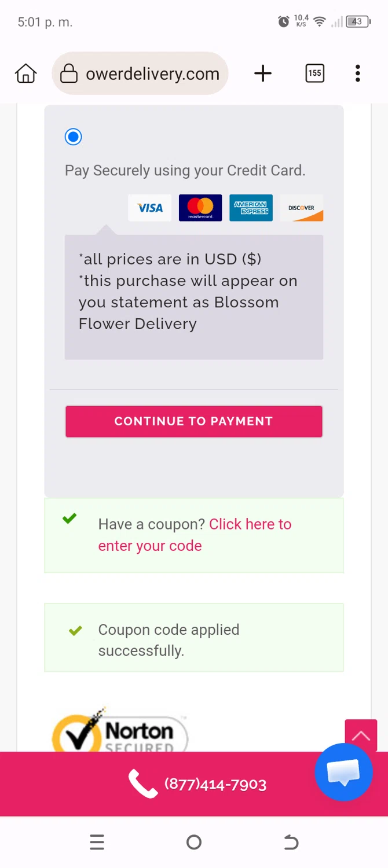Click the American Express logo
Image resolution: width=388 pixels, height=868 pixels.
tap(251, 208)
